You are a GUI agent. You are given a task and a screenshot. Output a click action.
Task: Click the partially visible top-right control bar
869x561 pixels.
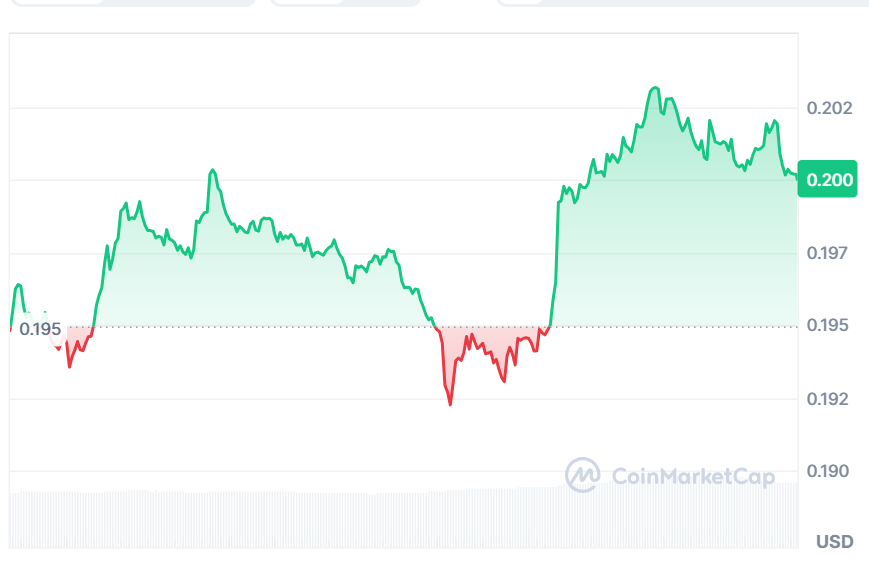(682, 2)
